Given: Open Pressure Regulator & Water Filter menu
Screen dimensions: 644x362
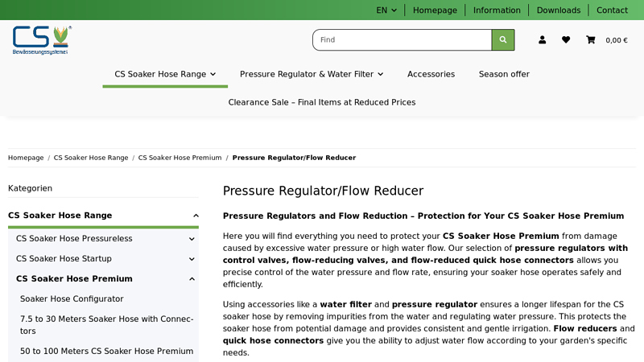Looking at the screenshot, I should coord(312,74).
